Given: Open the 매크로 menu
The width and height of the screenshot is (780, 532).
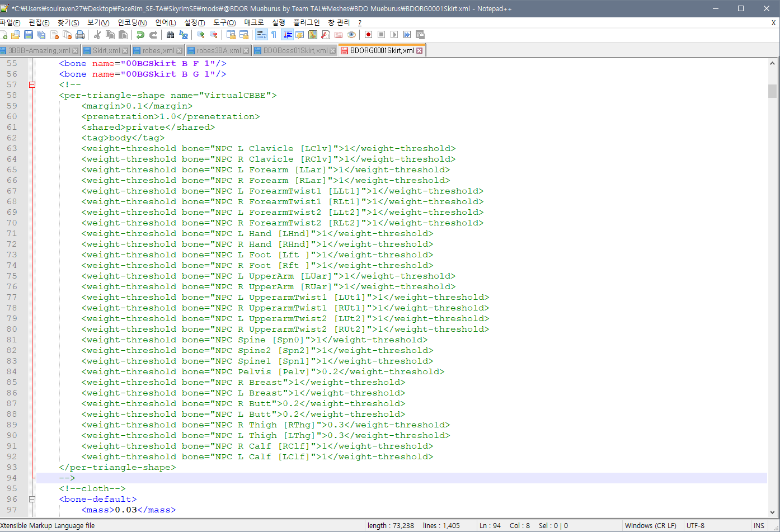Looking at the screenshot, I should 253,22.
